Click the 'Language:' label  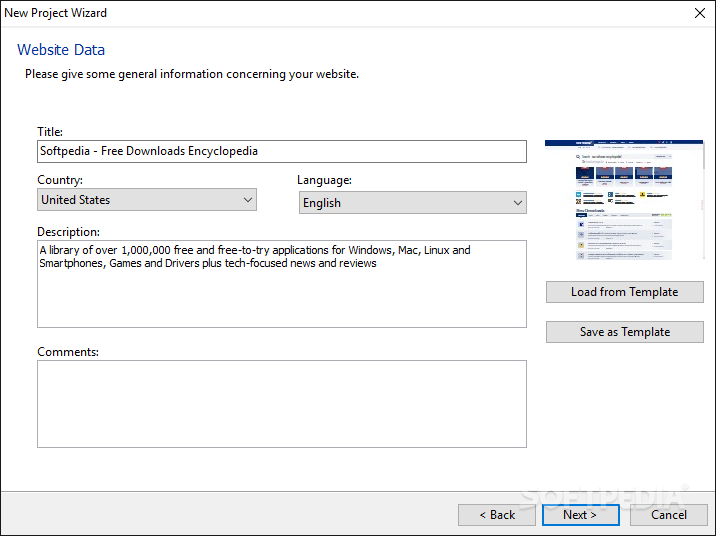pos(324,180)
